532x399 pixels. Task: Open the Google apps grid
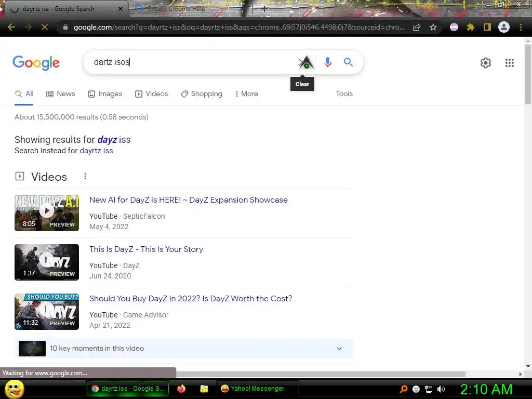pyautogui.click(x=509, y=63)
